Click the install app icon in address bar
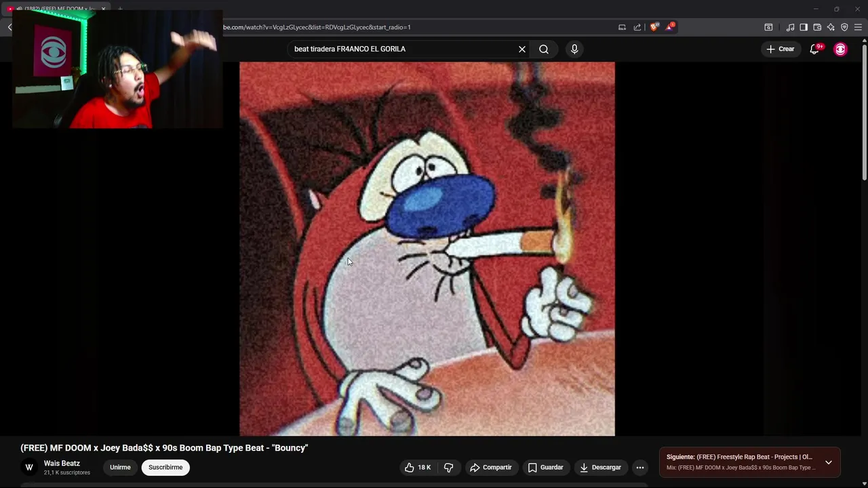868x488 pixels. coord(622,27)
